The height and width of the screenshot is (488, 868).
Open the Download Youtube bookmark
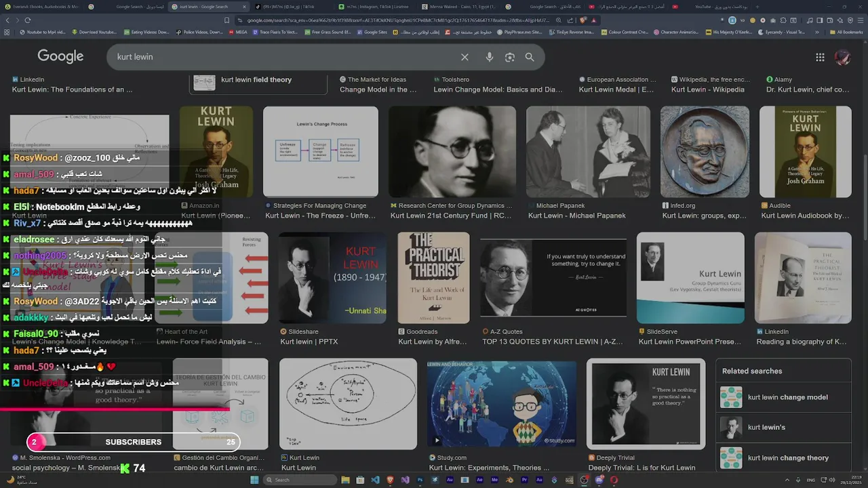(94, 32)
